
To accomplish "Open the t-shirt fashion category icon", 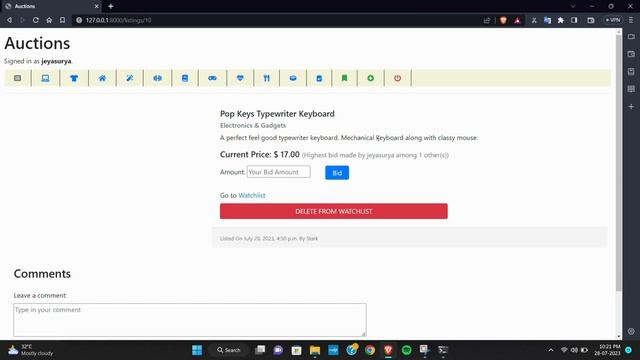I will click(x=74, y=78).
